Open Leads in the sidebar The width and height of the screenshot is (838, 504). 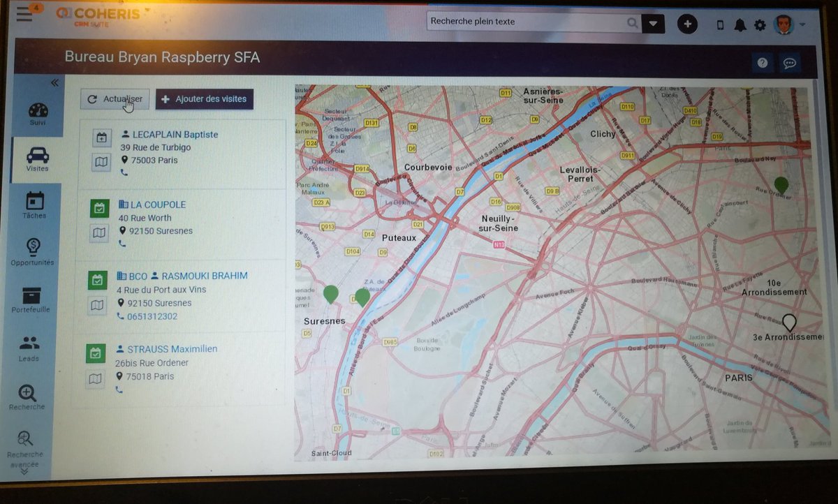[x=29, y=348]
